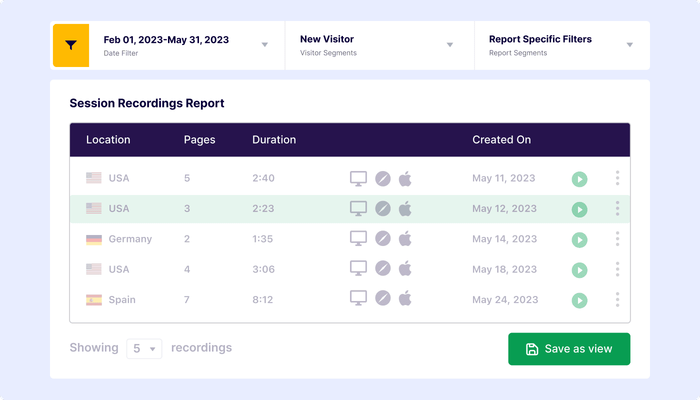Sort by the Created On column header
The image size is (700, 400).
click(x=501, y=140)
